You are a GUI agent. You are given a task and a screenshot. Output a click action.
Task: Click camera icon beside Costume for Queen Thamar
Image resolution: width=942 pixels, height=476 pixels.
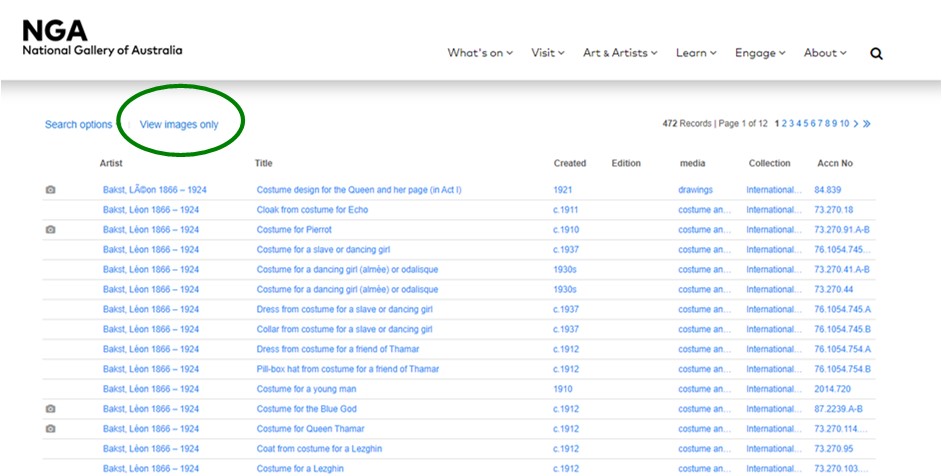coord(51,429)
